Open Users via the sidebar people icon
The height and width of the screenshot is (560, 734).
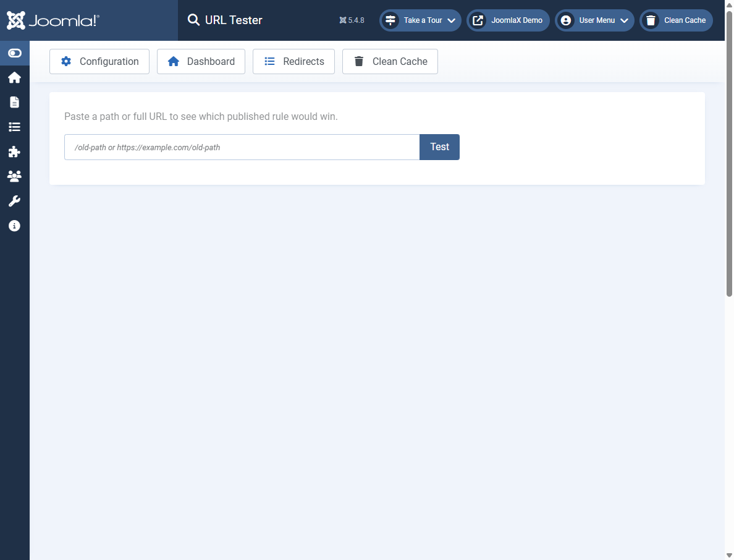point(14,176)
